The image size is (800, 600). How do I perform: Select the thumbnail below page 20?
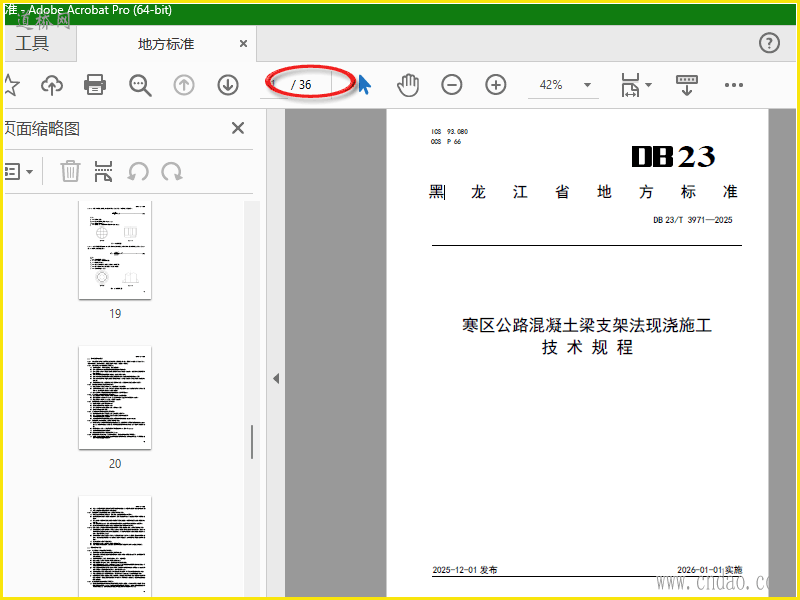(115, 546)
